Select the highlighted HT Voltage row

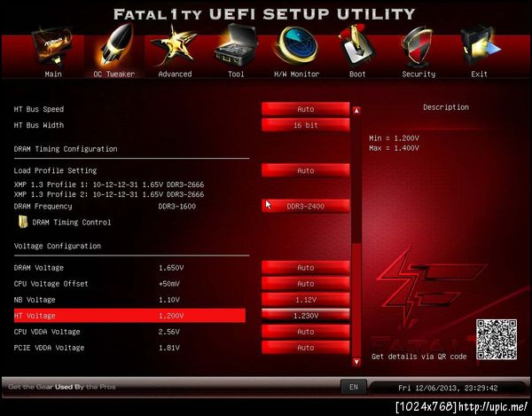click(x=129, y=316)
